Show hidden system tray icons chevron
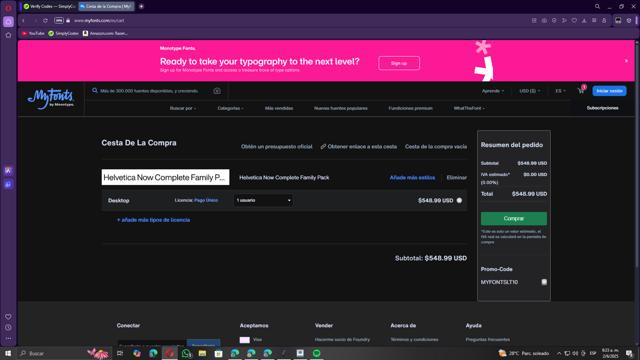This screenshot has height=360, width=640. click(559, 353)
